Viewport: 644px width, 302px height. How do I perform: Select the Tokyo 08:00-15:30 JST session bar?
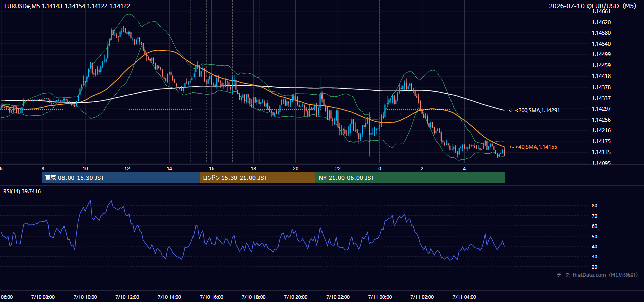point(121,178)
